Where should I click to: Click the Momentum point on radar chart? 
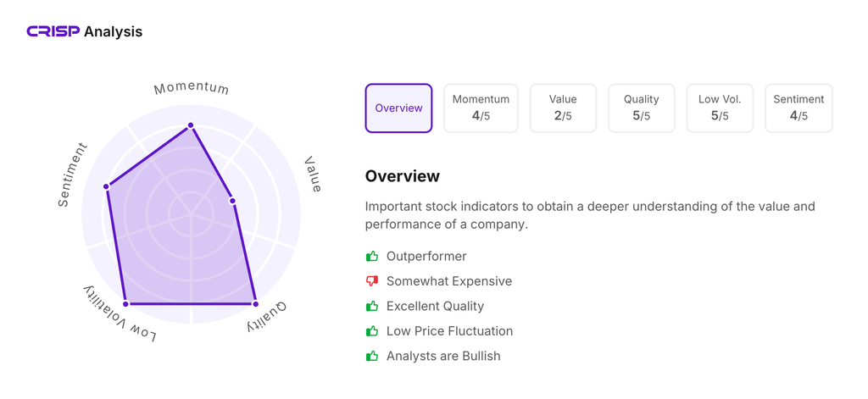191,125
